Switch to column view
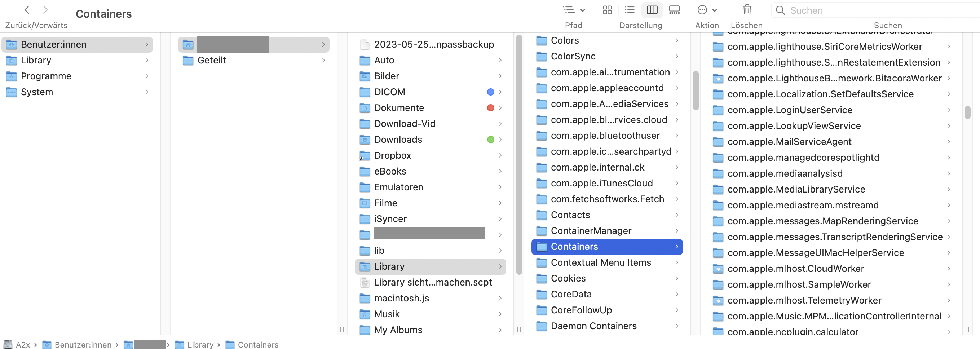Image resolution: width=980 pixels, height=349 pixels. point(652,10)
